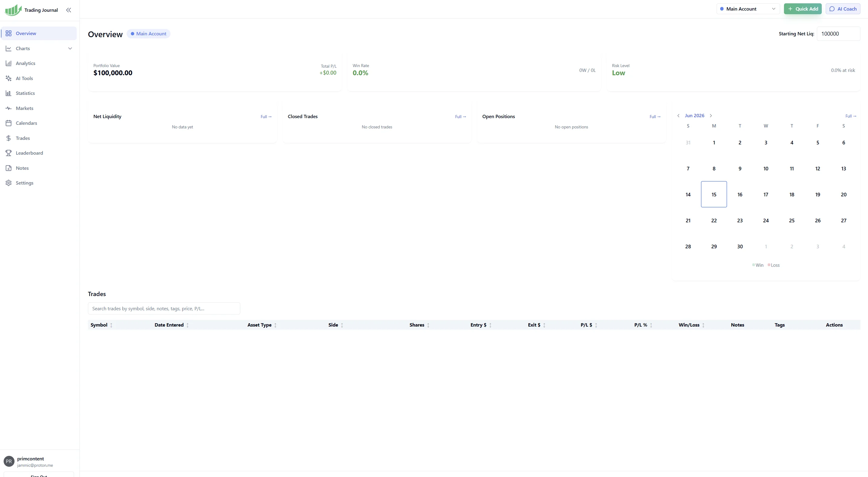Click the Loss legend swatch
Screen dimensions: 868x477
(769, 265)
